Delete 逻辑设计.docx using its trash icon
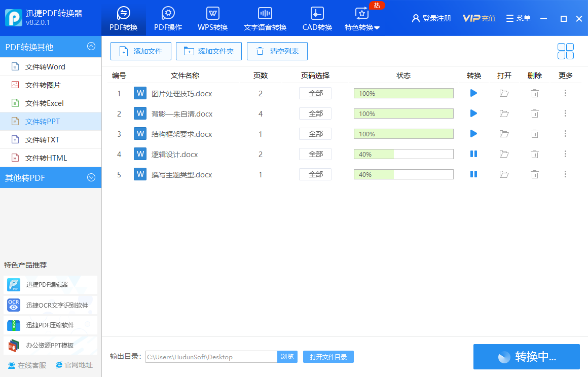This screenshot has width=588, height=377. pyautogui.click(x=535, y=154)
